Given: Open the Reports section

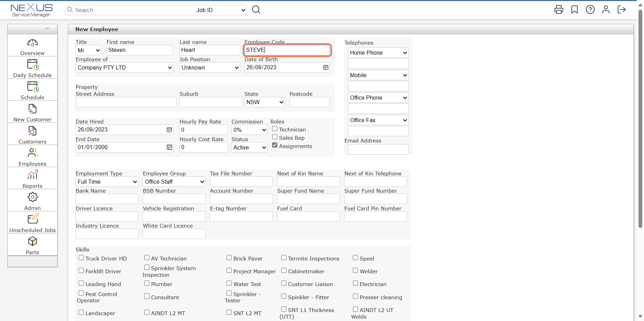Looking at the screenshot, I should click(32, 178).
